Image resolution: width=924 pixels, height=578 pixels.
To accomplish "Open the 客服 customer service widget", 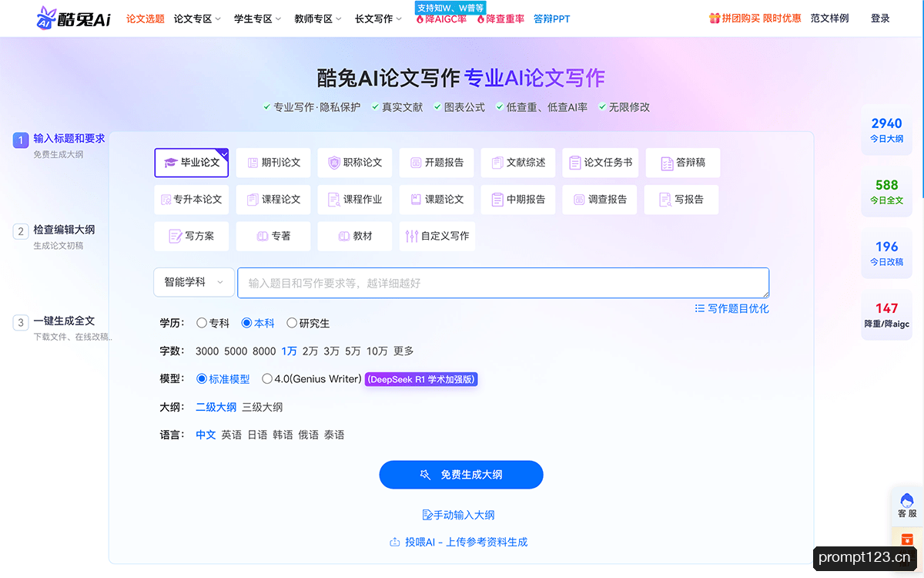I will [907, 505].
